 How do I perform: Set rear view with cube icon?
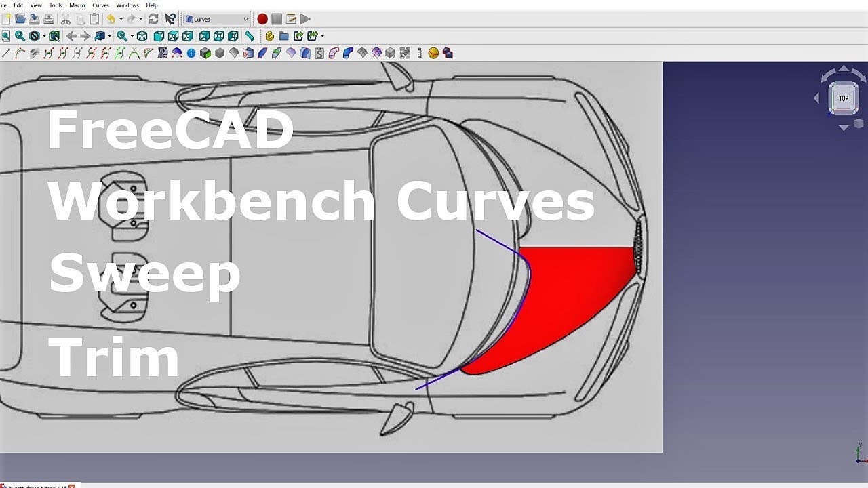click(204, 36)
